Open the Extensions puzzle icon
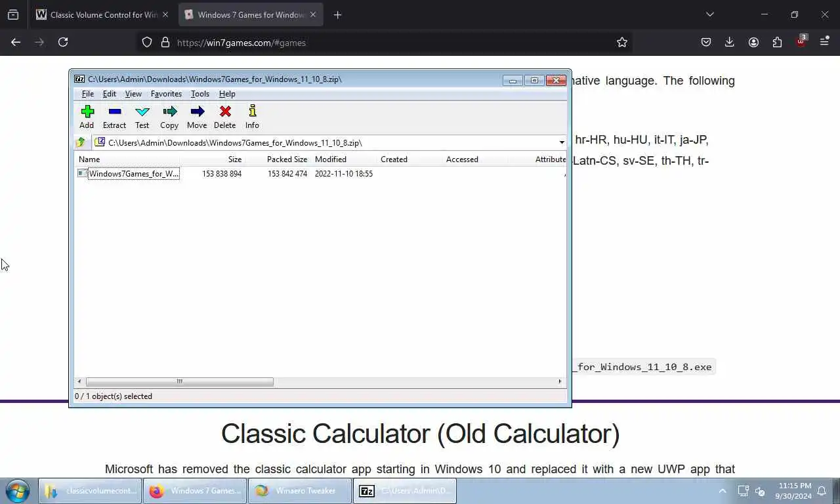 point(777,42)
